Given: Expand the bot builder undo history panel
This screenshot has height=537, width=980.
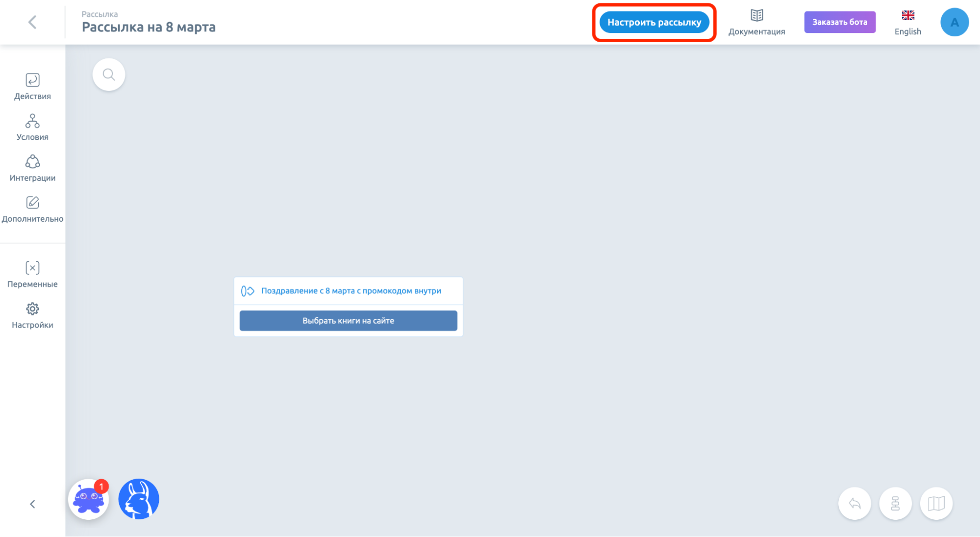Looking at the screenshot, I should point(856,503).
